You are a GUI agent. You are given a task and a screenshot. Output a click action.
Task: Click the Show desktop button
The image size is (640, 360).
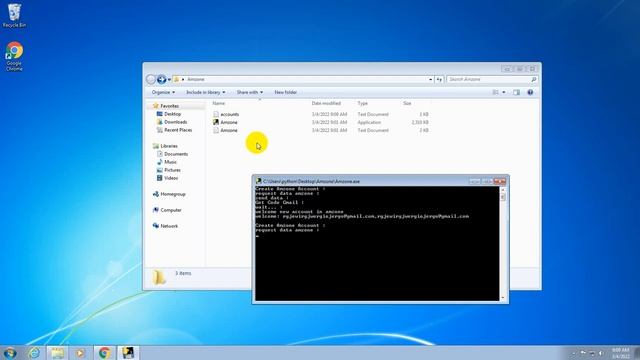click(636, 353)
